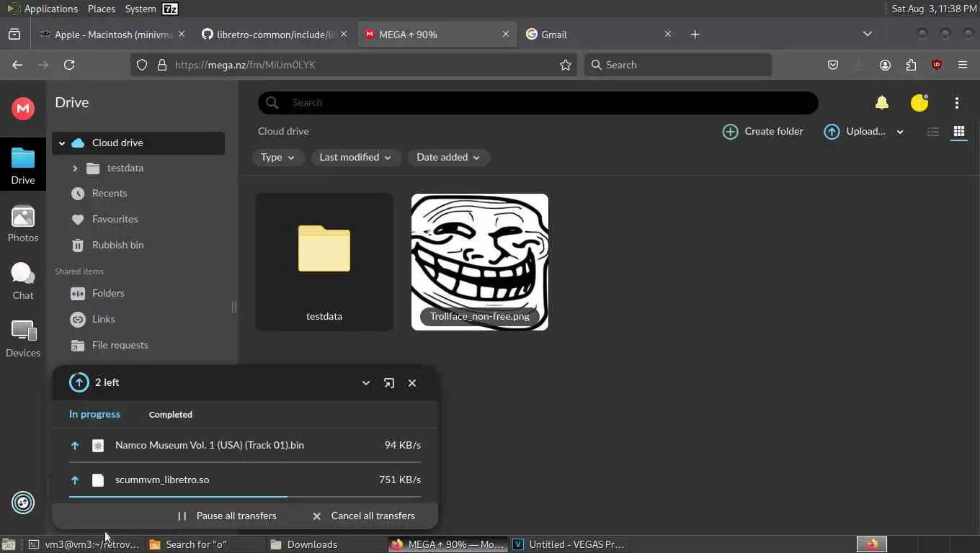Open the three-dot more options menu
Image resolution: width=980 pixels, height=553 pixels.
point(957,103)
